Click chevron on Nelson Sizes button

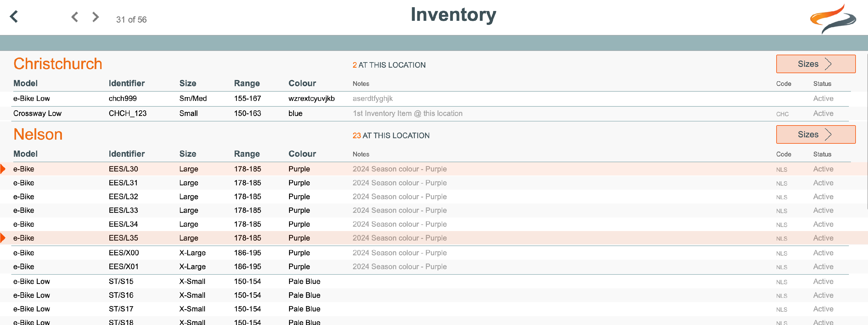coord(828,135)
